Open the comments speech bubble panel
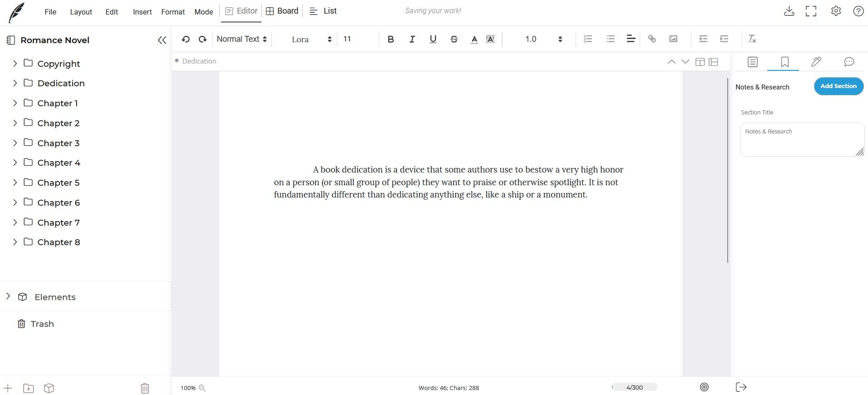 coord(848,62)
